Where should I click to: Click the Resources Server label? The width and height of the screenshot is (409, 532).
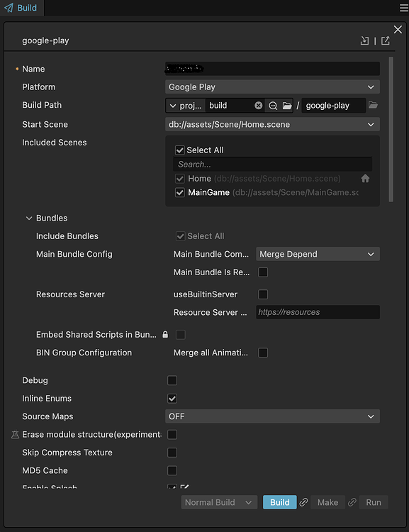coord(71,294)
